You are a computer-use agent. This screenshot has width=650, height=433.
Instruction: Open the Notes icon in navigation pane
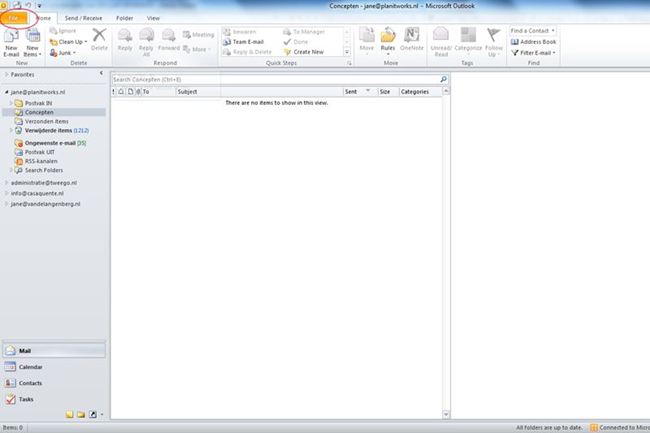click(70, 414)
